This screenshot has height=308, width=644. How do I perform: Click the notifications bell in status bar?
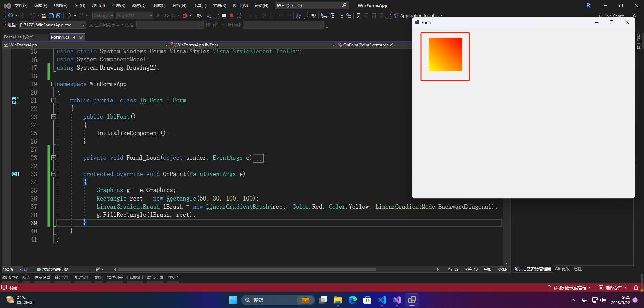636,288
